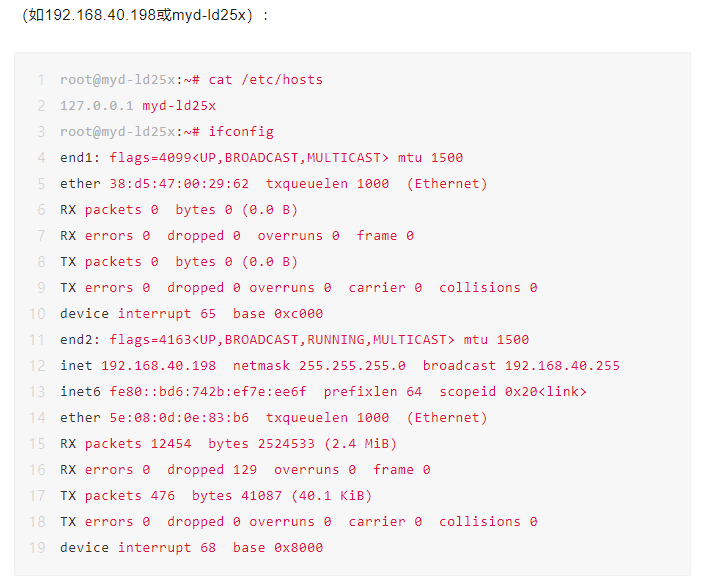The width and height of the screenshot is (702, 581).
Task: Click broadcast address 192.168.40.255
Action: (562, 365)
